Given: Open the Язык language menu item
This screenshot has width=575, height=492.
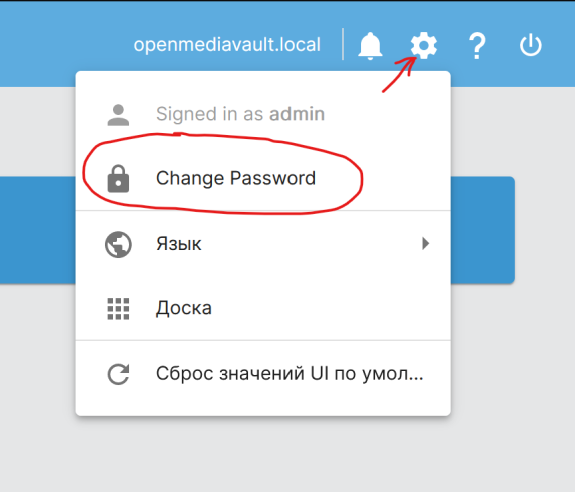Looking at the screenshot, I should pos(263,244).
